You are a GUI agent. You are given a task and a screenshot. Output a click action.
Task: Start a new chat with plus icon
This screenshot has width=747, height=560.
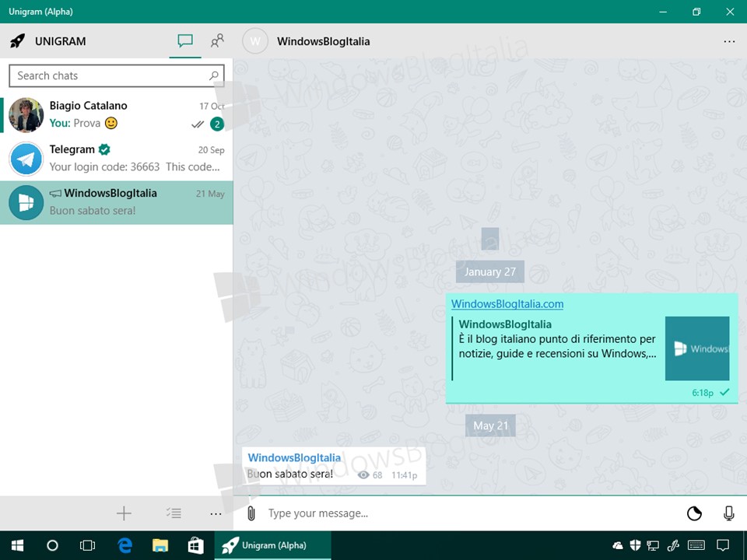[124, 513]
